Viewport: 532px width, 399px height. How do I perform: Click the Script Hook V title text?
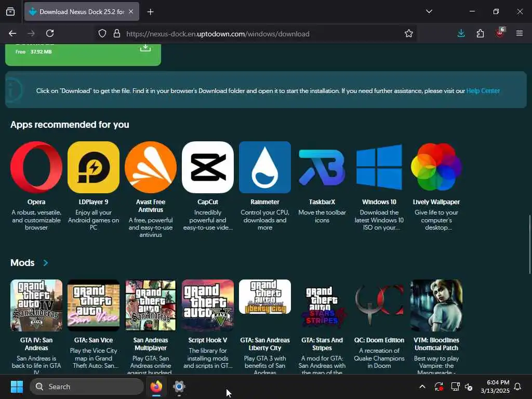tap(208, 340)
